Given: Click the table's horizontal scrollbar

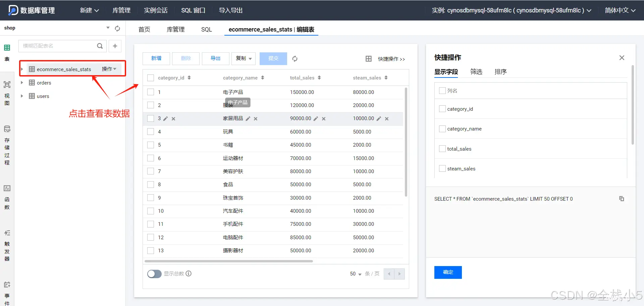Looking at the screenshot, I should point(229,261).
